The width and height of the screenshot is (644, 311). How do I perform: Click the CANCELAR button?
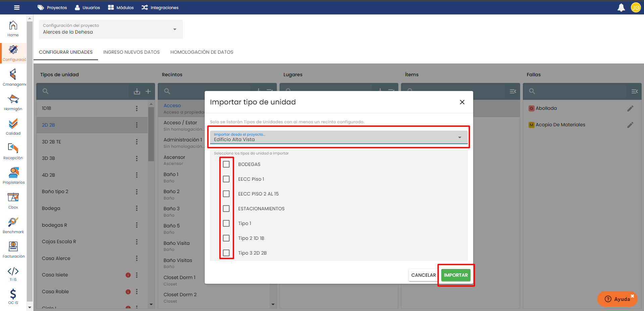tap(423, 275)
